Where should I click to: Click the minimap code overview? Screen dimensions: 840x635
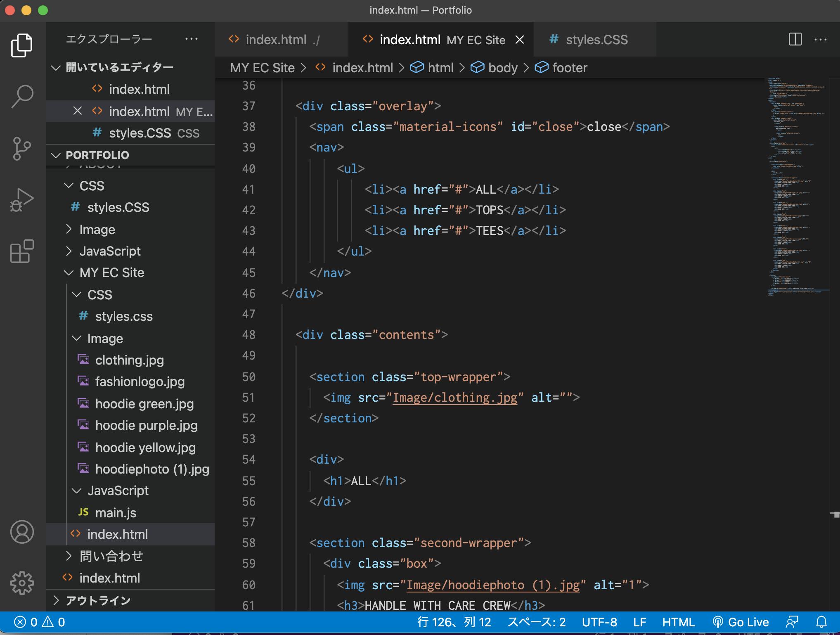pyautogui.click(x=797, y=186)
